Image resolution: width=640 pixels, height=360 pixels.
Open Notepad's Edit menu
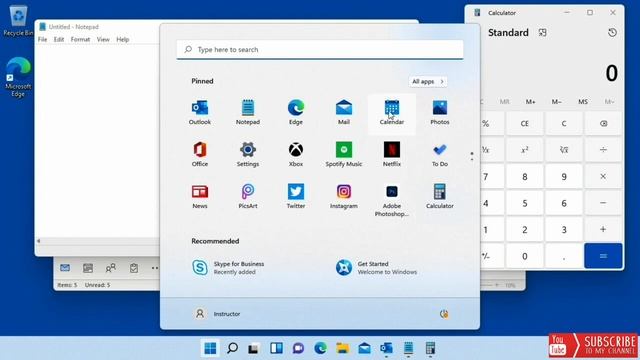[x=59, y=39]
